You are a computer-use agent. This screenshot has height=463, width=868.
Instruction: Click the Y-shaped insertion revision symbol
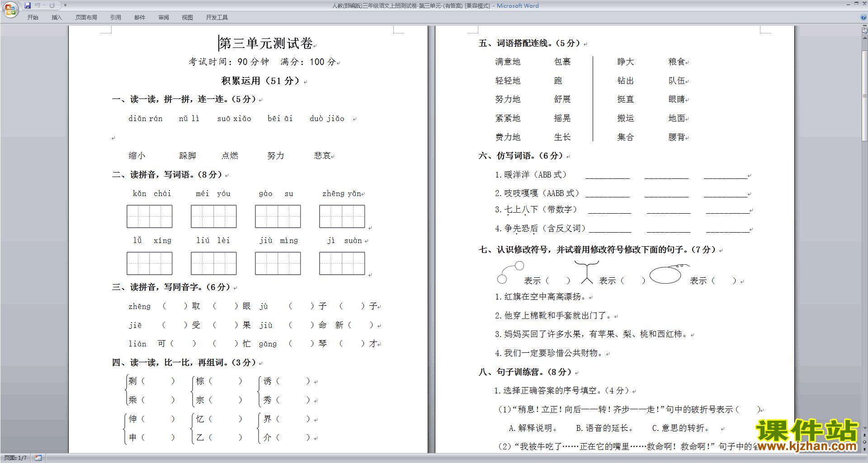[587, 272]
